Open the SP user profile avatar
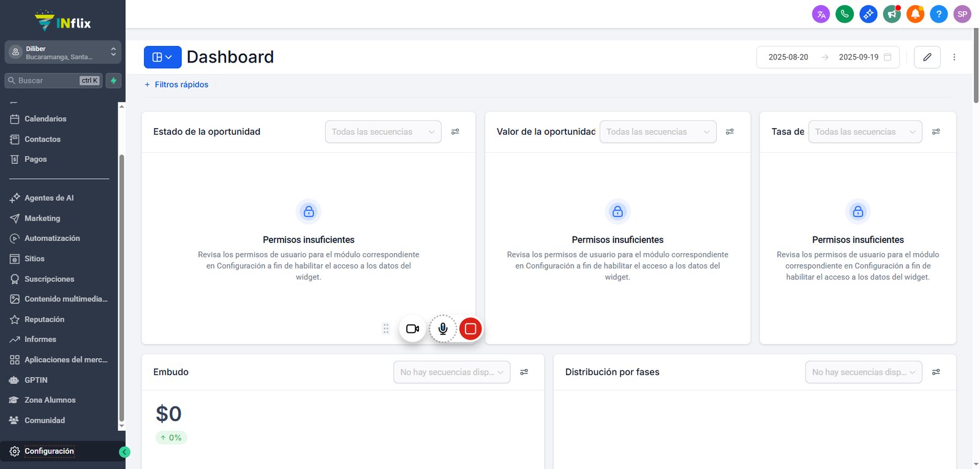 (x=962, y=14)
